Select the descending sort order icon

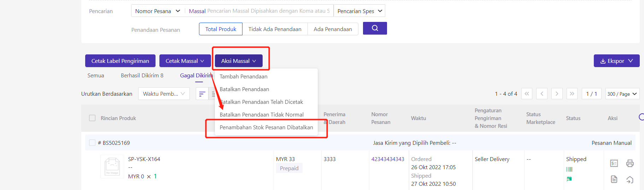[x=202, y=94]
